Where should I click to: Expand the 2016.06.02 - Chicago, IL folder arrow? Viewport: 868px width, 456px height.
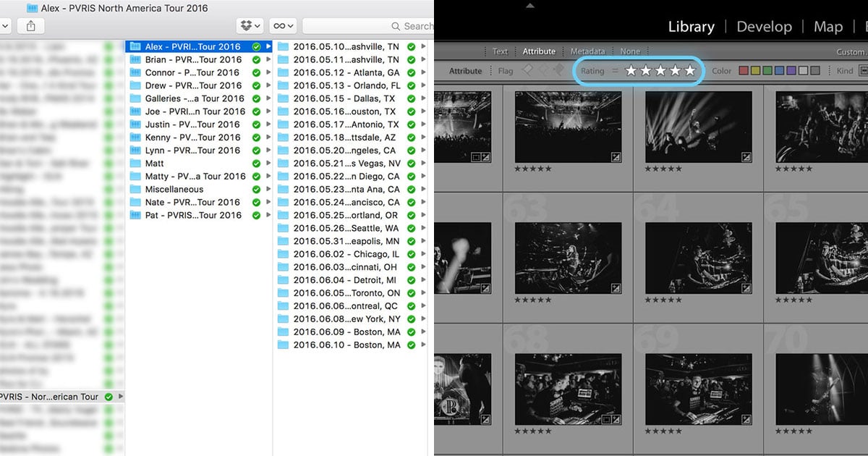click(x=424, y=255)
